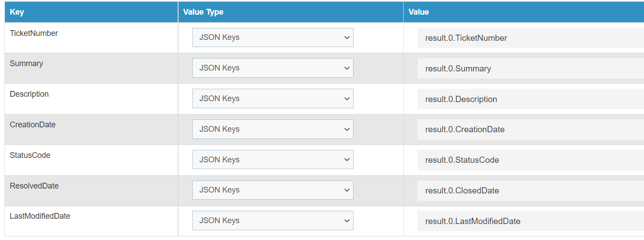Open the Value Type dropdown for TicketNumber
644x240 pixels.
(273, 38)
